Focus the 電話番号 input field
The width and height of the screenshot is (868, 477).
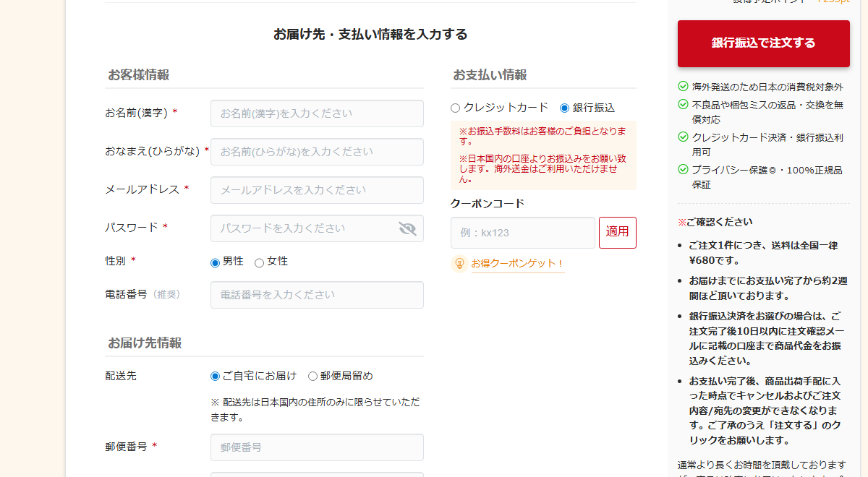click(317, 295)
